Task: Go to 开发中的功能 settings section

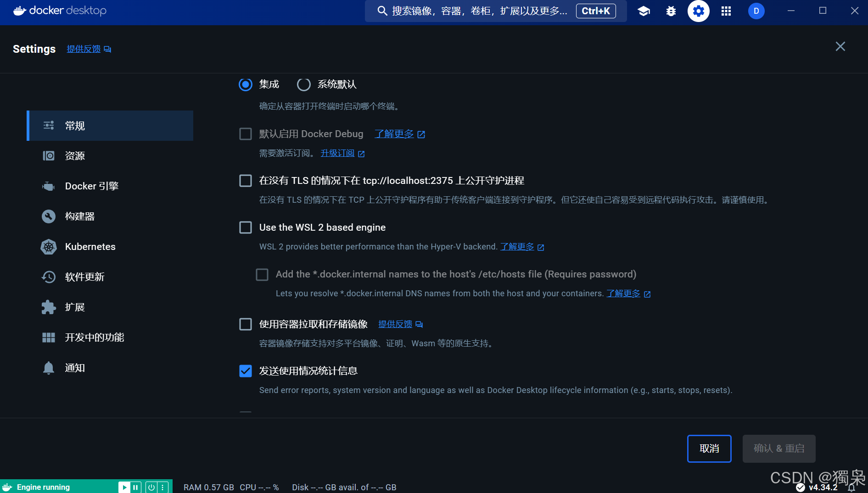Action: 110,338
